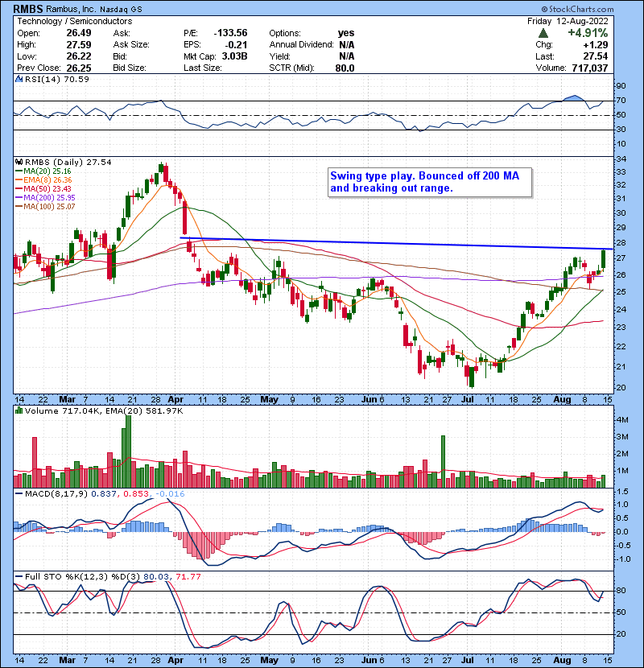Click the 'Friday 12-Aug-2022' date label

(x=568, y=21)
